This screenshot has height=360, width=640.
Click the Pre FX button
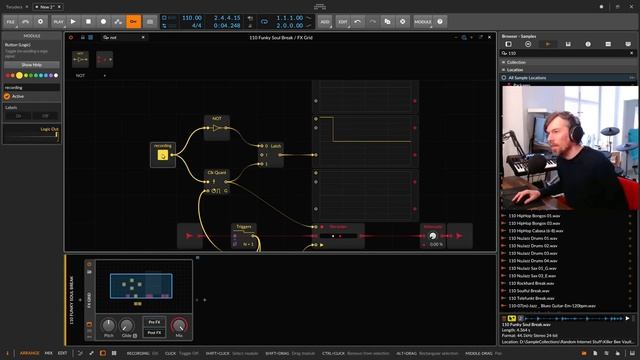pos(154,322)
